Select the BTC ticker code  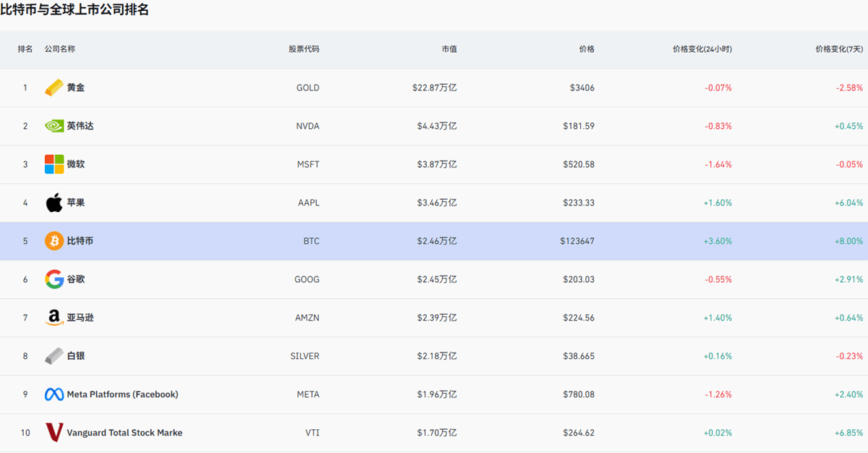click(311, 241)
